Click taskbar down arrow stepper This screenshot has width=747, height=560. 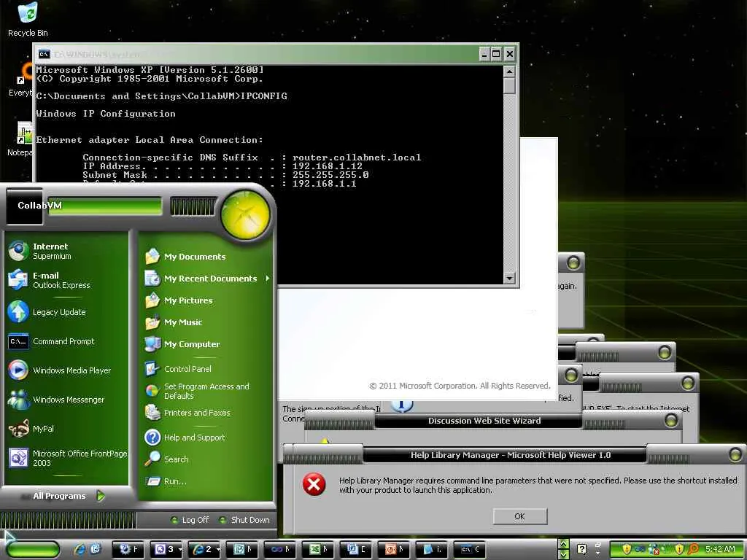click(564, 554)
